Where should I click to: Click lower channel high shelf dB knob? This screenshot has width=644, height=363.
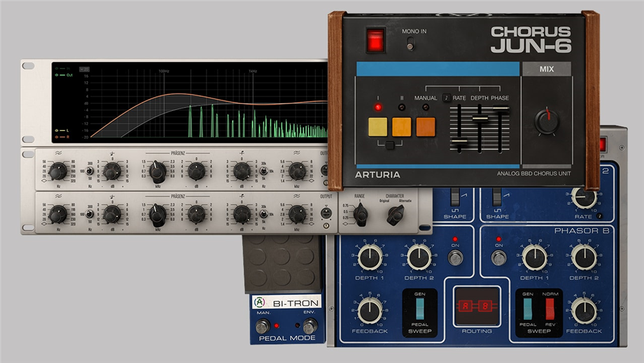pos(242,214)
